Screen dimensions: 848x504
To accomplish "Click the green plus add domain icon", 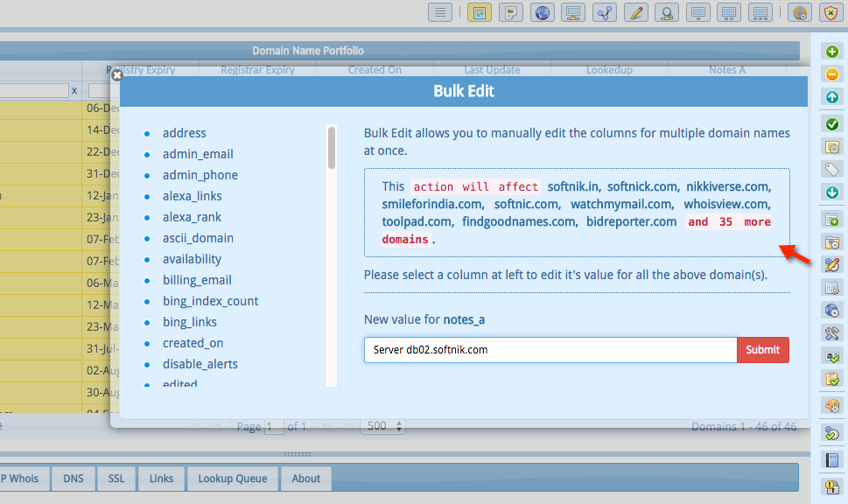I will pos(831,52).
